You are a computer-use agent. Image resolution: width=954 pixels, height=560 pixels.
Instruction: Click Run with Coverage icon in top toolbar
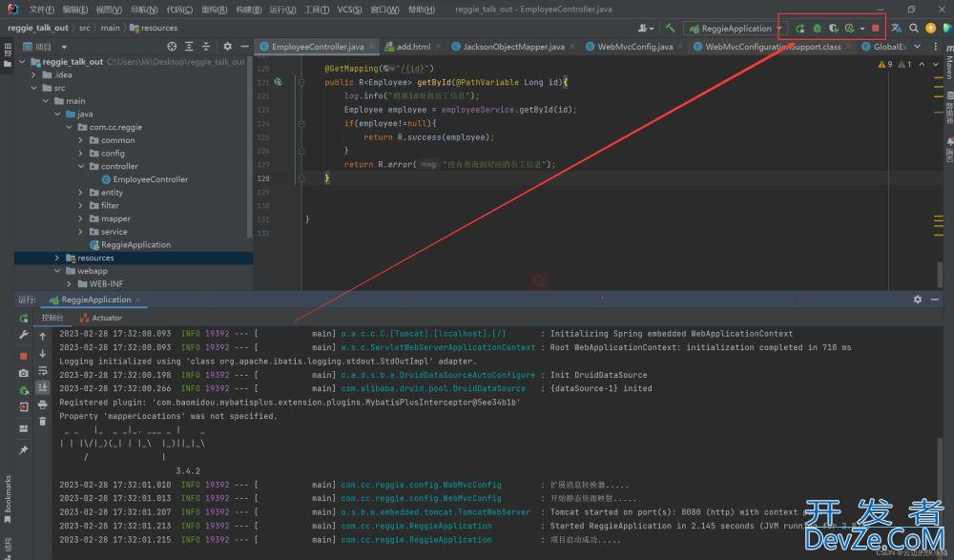tap(834, 29)
